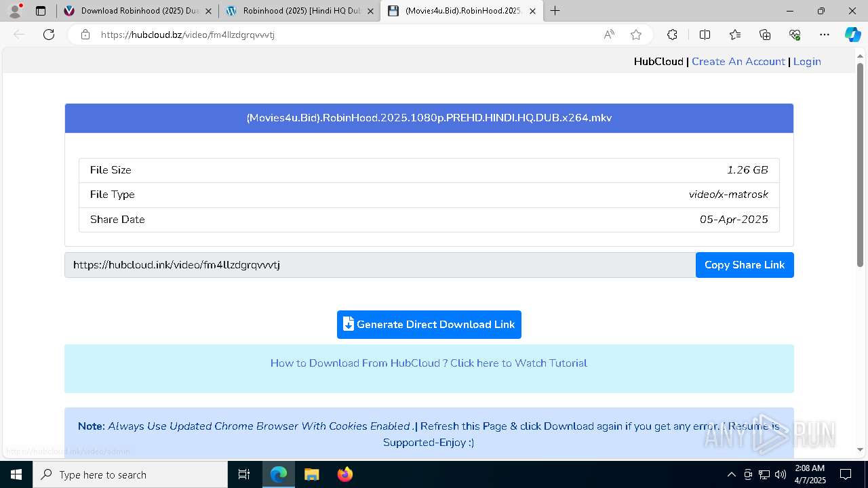The height and width of the screenshot is (488, 868).
Task: Click the scrollbar down arrow
Action: 861,449
